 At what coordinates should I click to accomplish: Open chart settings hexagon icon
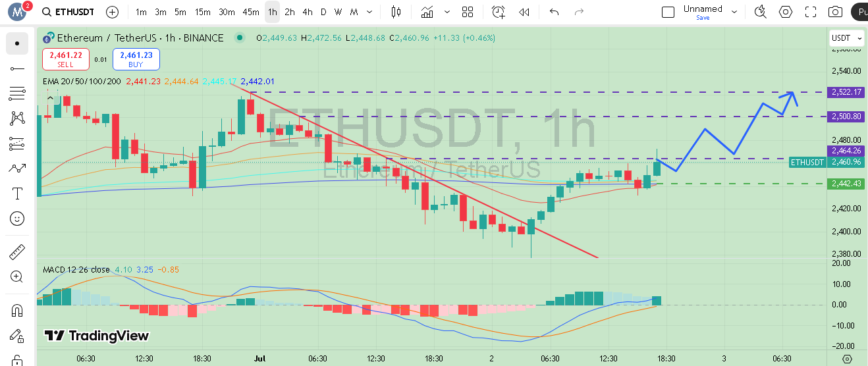[786, 12]
